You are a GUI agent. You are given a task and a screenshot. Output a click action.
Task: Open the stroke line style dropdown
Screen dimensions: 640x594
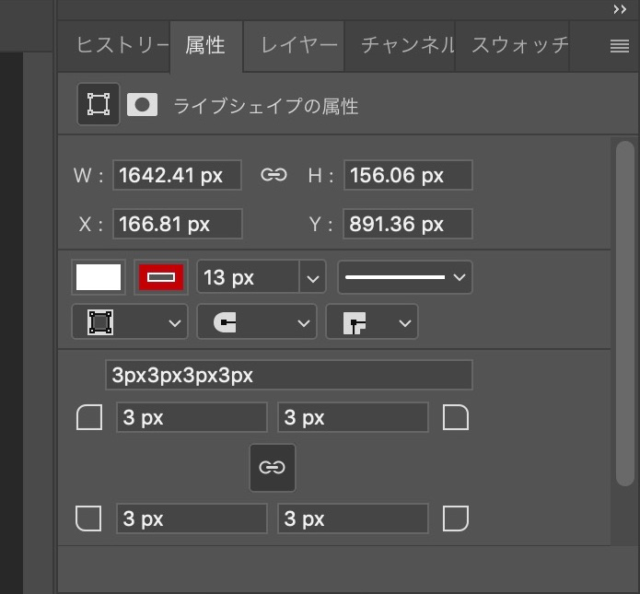click(404, 277)
